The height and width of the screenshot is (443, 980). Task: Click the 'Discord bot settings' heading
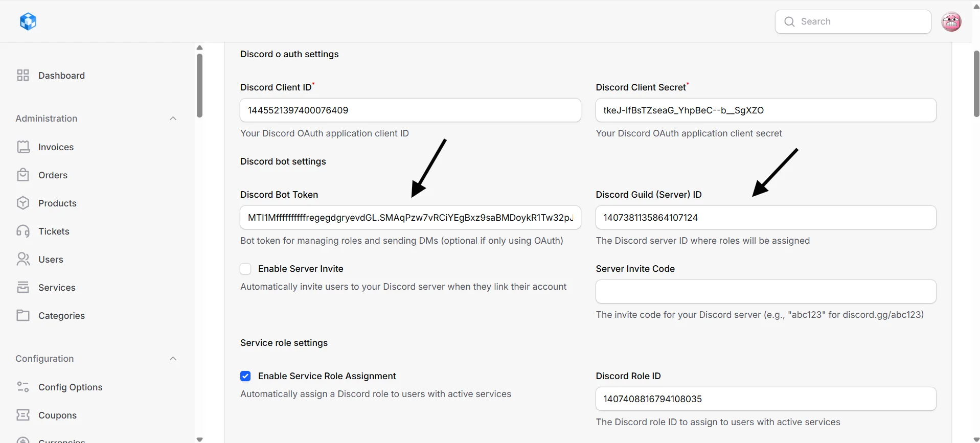(x=283, y=161)
